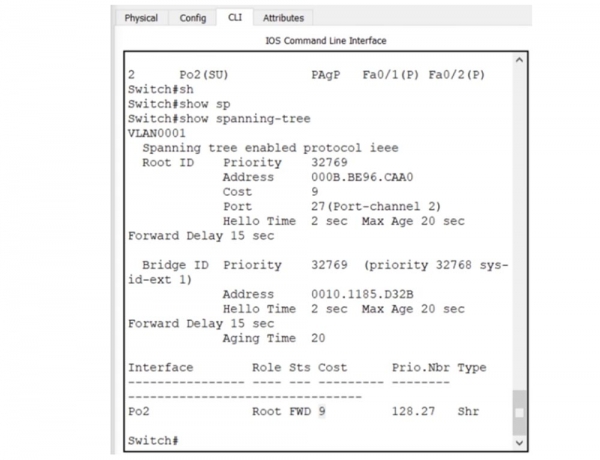Viewport: 600px width, 460px height.
Task: Click the Po2 interface row in the table
Action: click(x=300, y=411)
